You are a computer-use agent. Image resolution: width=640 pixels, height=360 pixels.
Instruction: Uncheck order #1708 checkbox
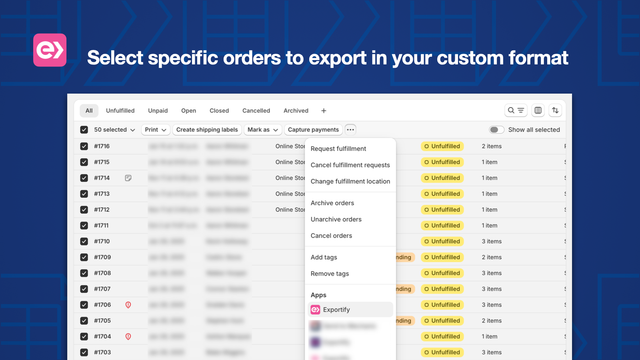84,273
